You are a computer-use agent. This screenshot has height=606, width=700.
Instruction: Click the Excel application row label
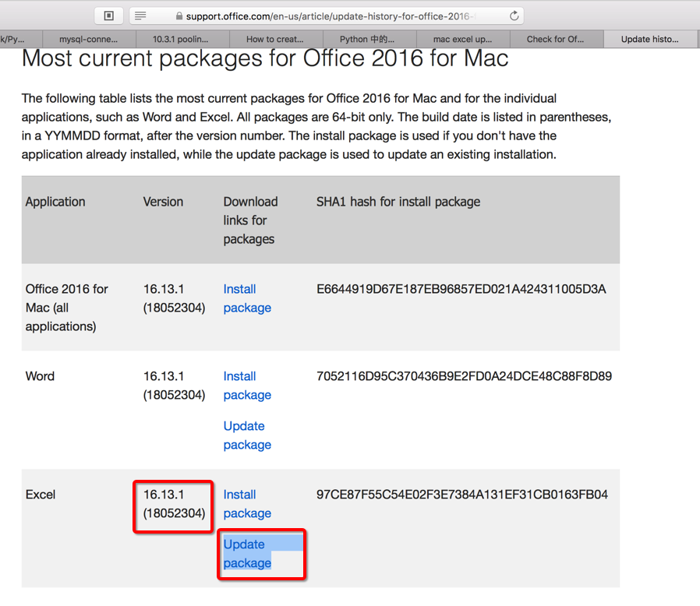[41, 495]
